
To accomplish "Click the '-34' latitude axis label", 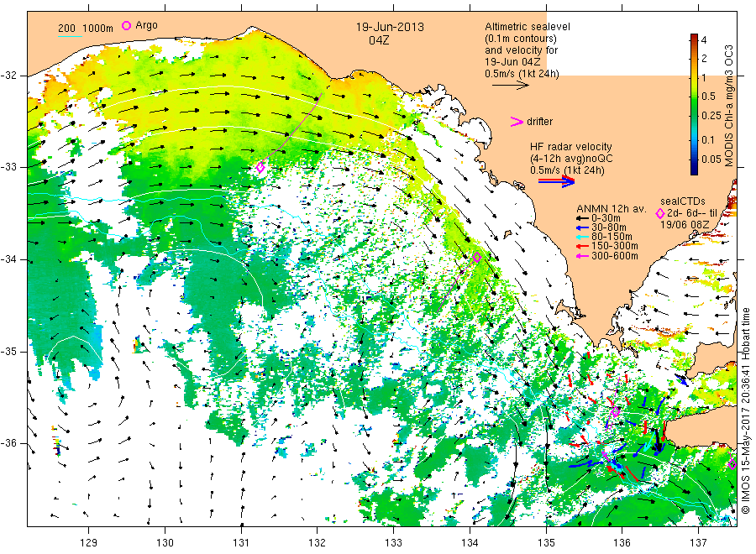I will click(x=8, y=259).
